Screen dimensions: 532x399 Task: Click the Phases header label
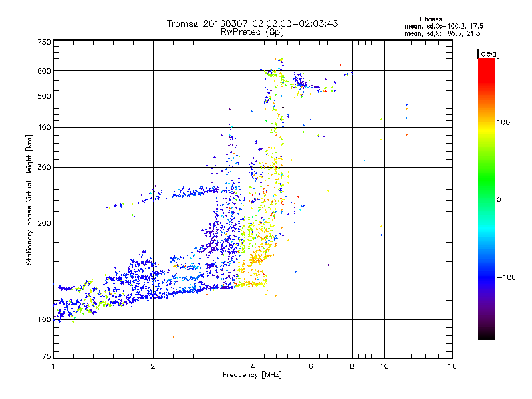[430, 19]
